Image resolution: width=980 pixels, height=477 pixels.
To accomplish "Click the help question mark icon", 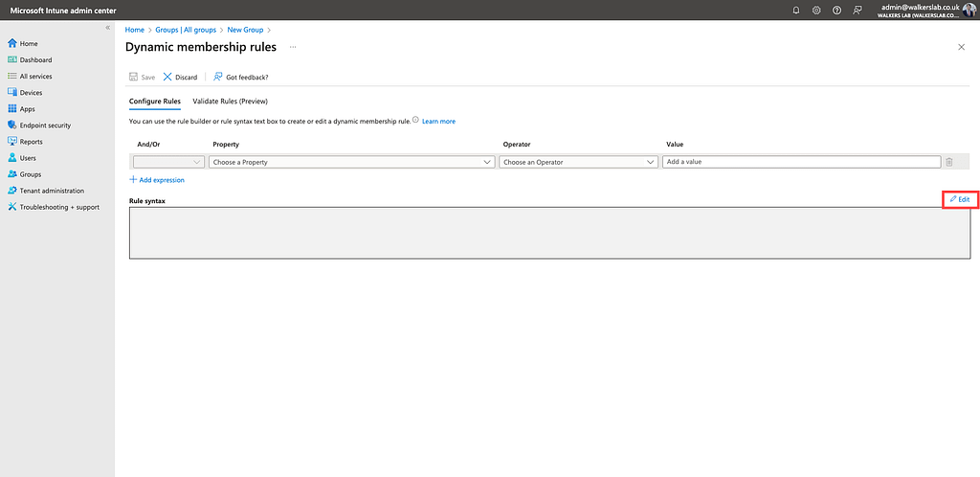I will pos(836,10).
